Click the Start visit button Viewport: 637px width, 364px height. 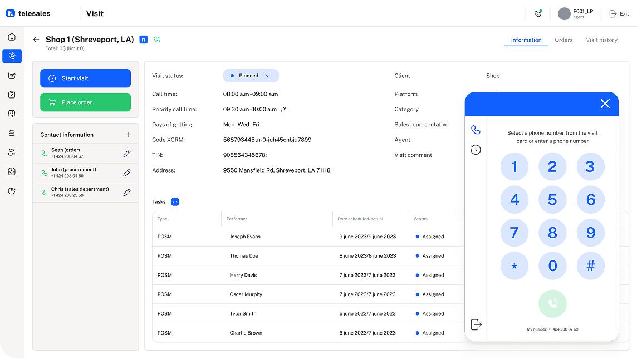[x=85, y=78]
